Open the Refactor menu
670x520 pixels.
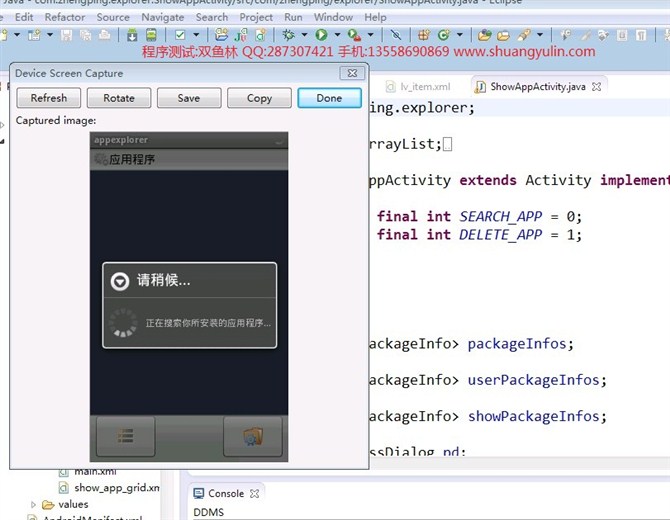coord(65,17)
